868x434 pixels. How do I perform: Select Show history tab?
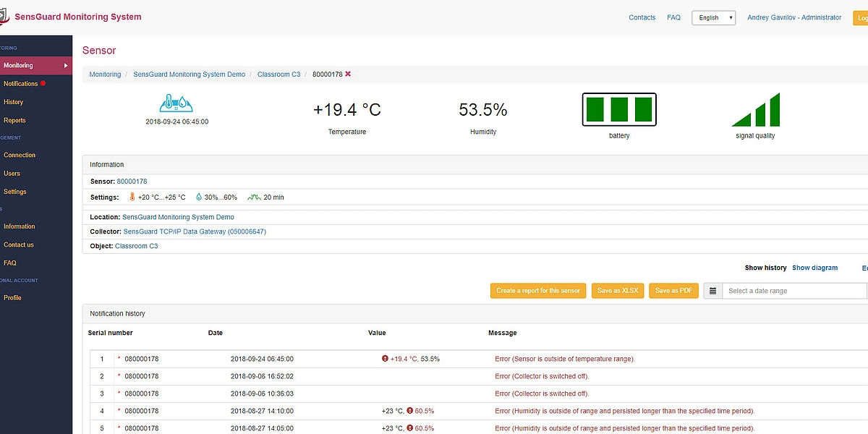click(765, 268)
